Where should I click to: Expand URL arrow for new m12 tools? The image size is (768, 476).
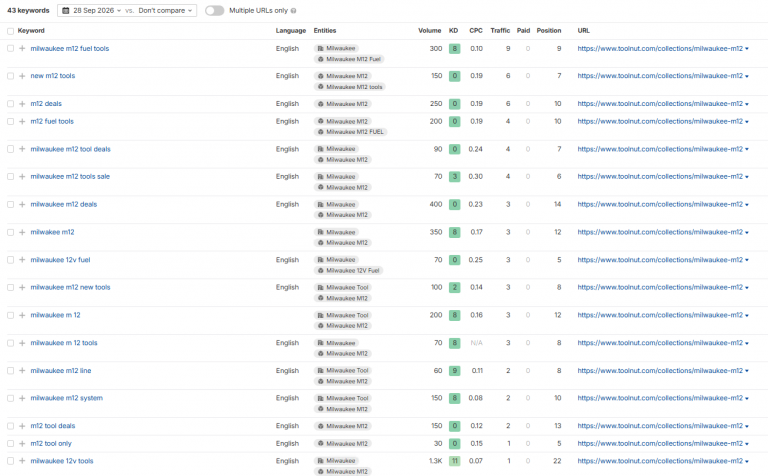747,76
